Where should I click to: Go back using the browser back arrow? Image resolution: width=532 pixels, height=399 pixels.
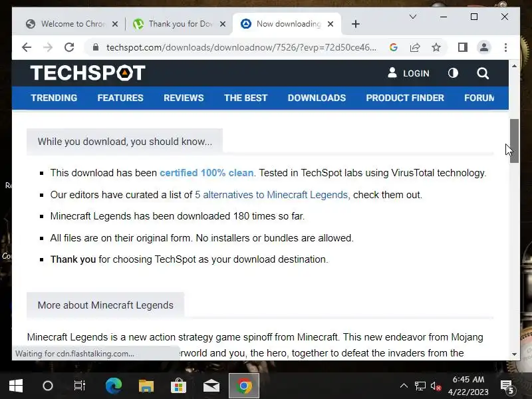(27, 47)
